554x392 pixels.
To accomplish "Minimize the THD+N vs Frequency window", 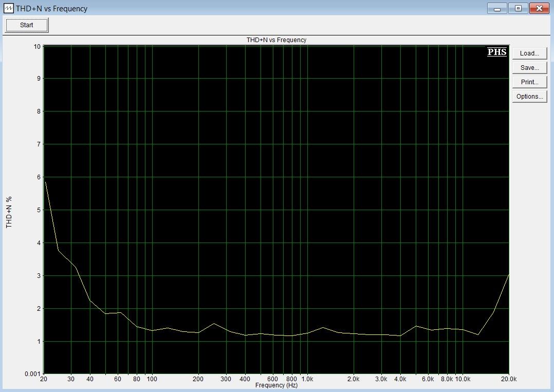I will tap(497, 8).
